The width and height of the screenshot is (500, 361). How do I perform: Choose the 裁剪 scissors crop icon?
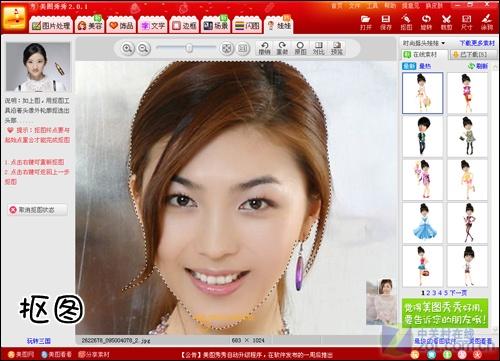(x=446, y=22)
